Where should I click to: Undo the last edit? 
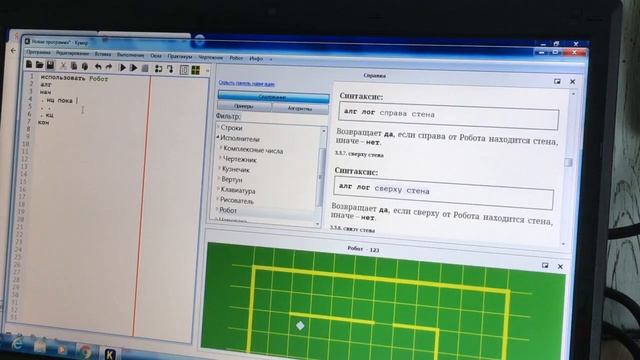point(98,67)
